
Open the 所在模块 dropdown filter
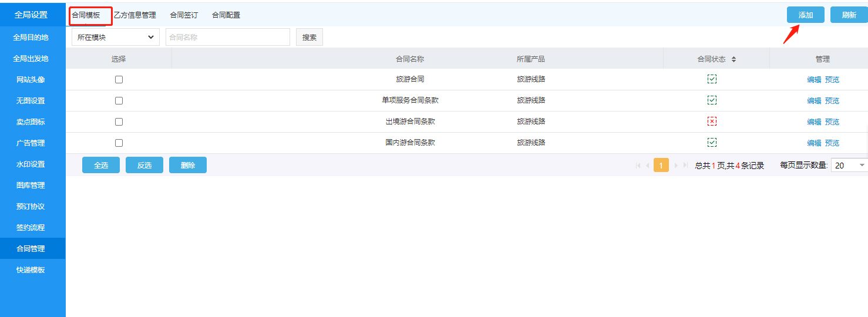115,37
